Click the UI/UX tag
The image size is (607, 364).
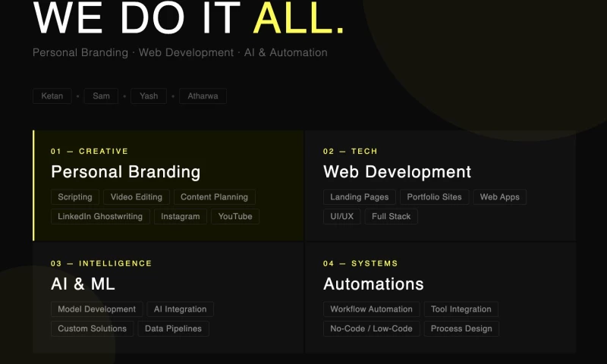tap(342, 216)
